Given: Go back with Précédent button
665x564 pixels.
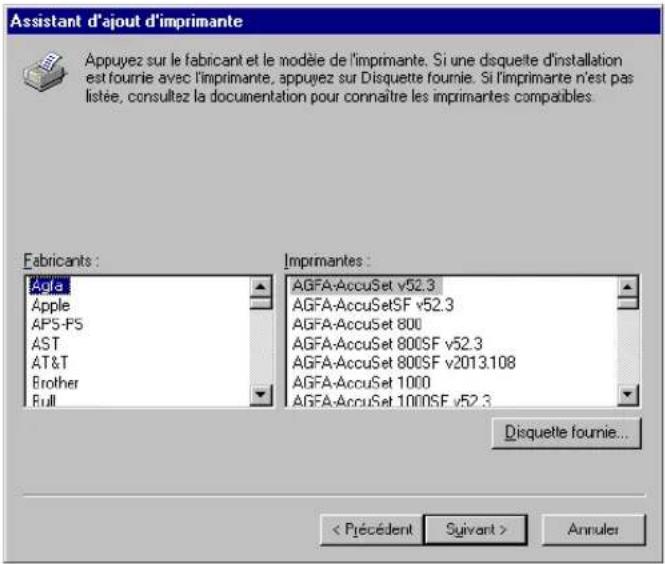Looking at the screenshot, I should click(x=372, y=529).
